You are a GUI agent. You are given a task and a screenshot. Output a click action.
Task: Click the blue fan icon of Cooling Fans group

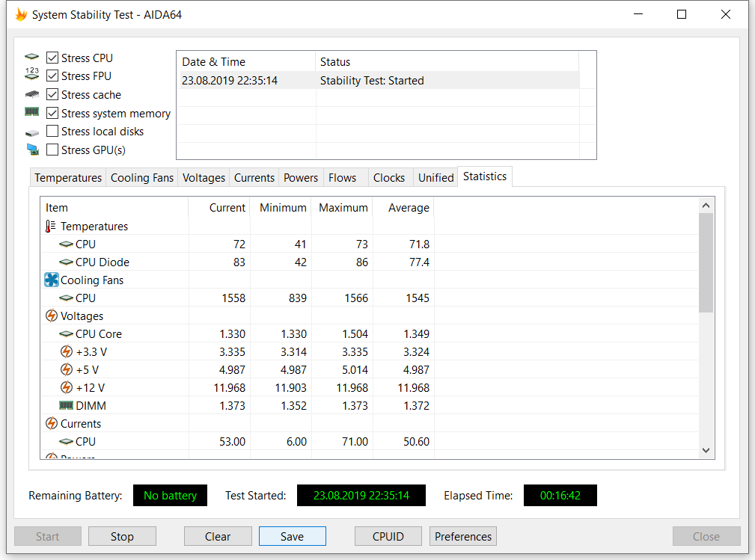click(x=52, y=280)
